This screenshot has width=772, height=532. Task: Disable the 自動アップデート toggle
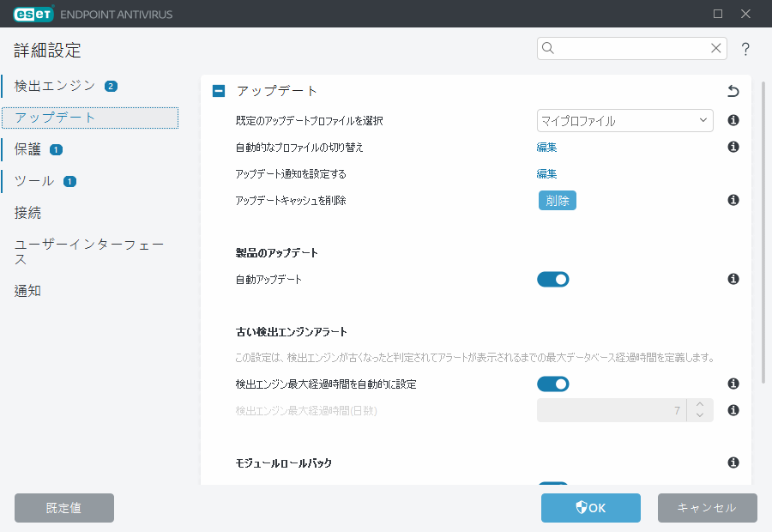click(553, 279)
